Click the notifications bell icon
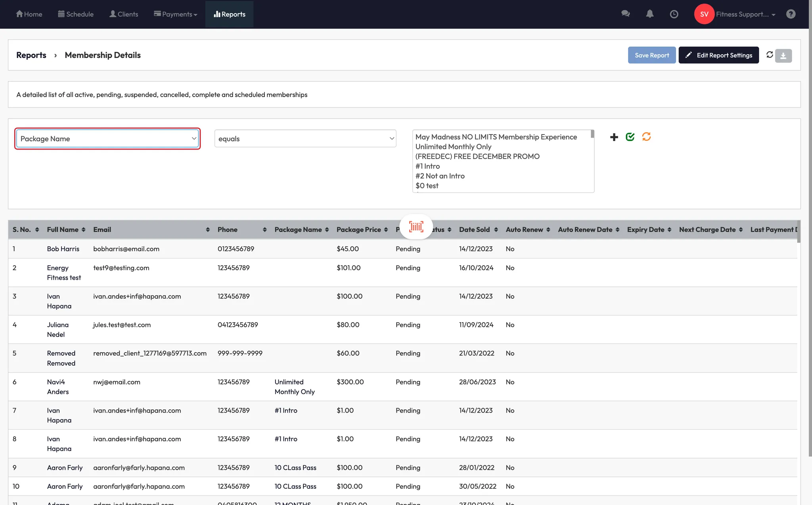812x505 pixels. (x=649, y=14)
